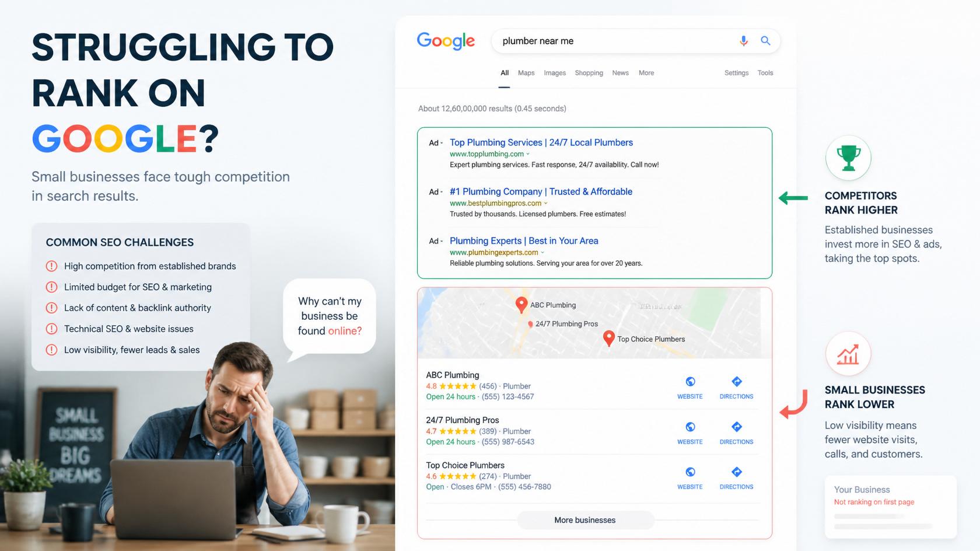Open the 24/7 Plumbing Pros listing title

coord(463,420)
